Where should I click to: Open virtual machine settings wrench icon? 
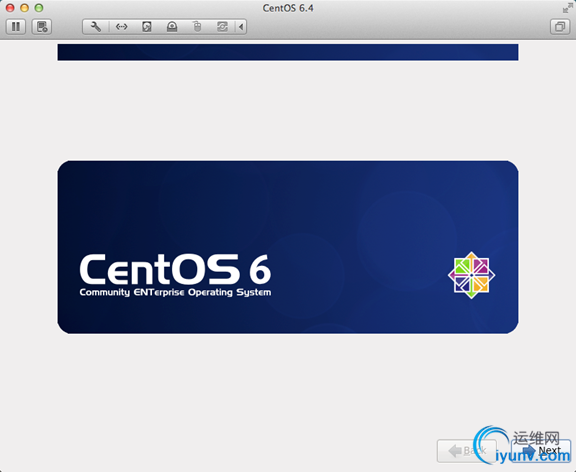click(x=96, y=27)
